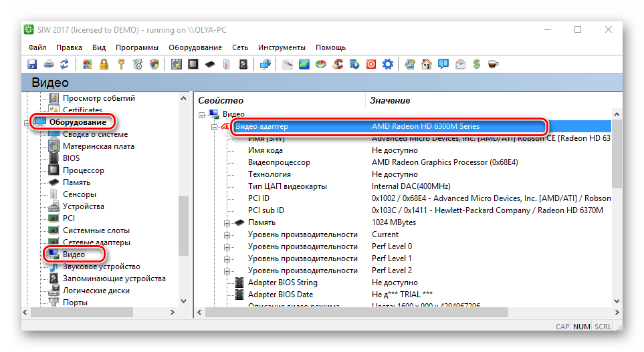
Task: Click the Свойство column header
Action: [x=221, y=100]
